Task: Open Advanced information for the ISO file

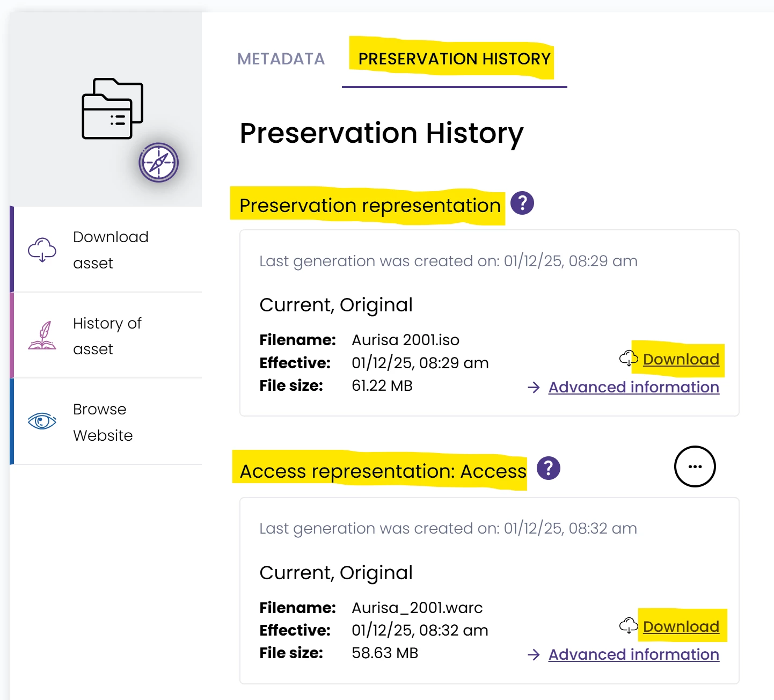Action: pos(633,387)
